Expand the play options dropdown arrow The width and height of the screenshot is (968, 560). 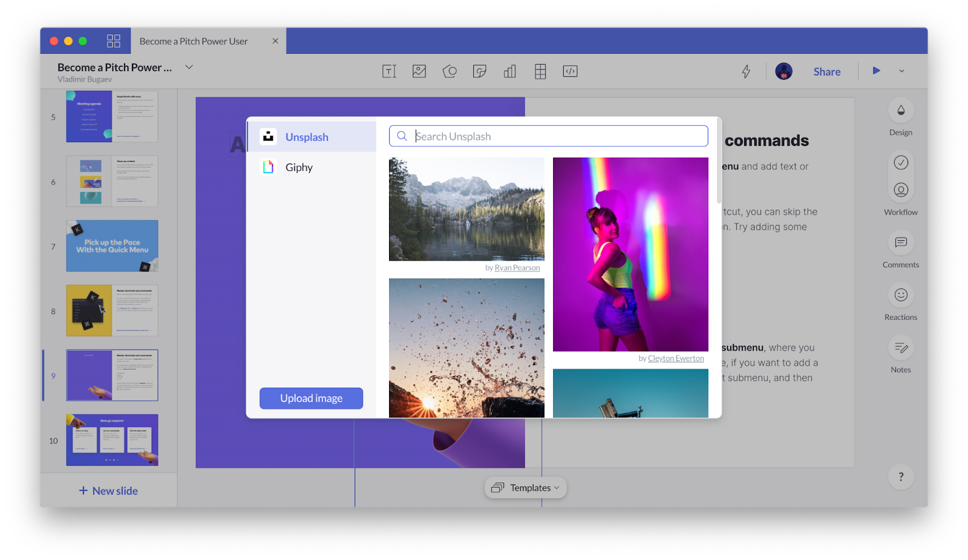click(901, 71)
